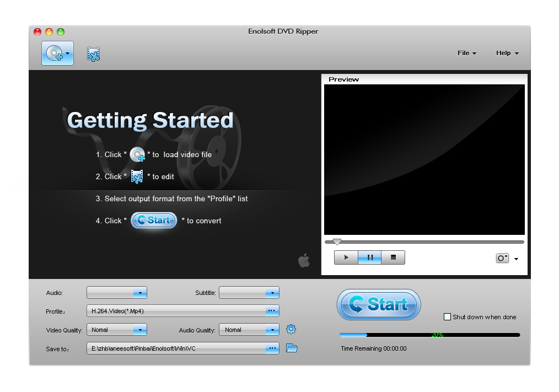Click the Time Remaining 00:00:00 text

point(374,348)
